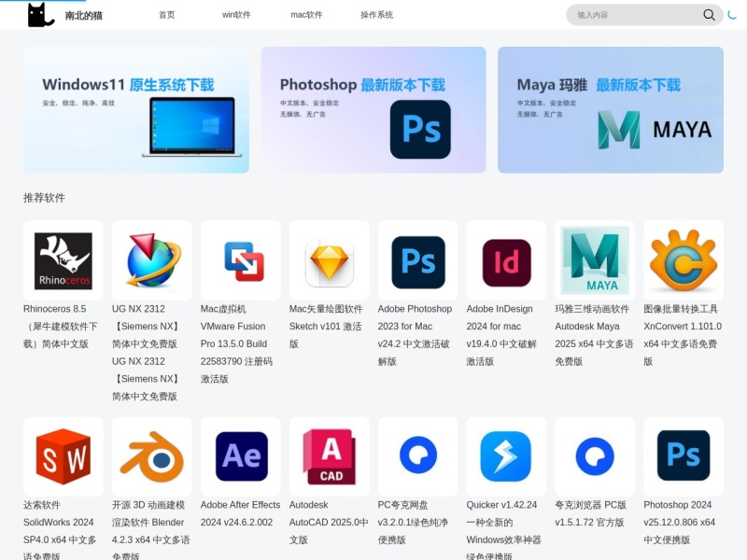Open Quicker v1.42.24 title link
747x560 pixels.
click(504, 530)
